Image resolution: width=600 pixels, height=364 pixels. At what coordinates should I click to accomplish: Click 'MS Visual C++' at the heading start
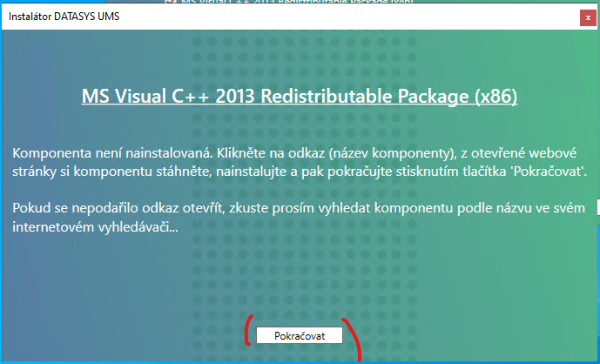(x=135, y=95)
